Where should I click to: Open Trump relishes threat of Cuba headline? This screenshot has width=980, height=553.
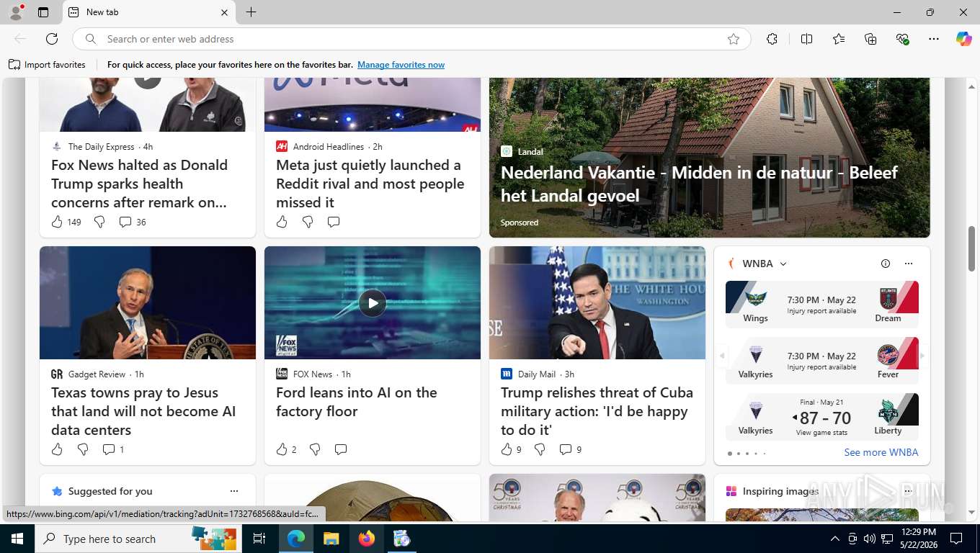(597, 411)
